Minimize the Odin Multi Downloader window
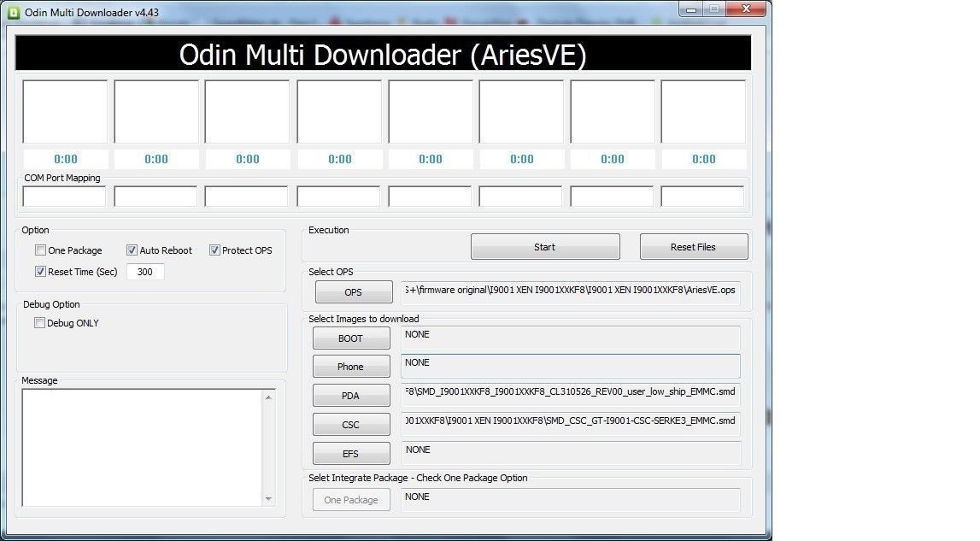 [690, 9]
